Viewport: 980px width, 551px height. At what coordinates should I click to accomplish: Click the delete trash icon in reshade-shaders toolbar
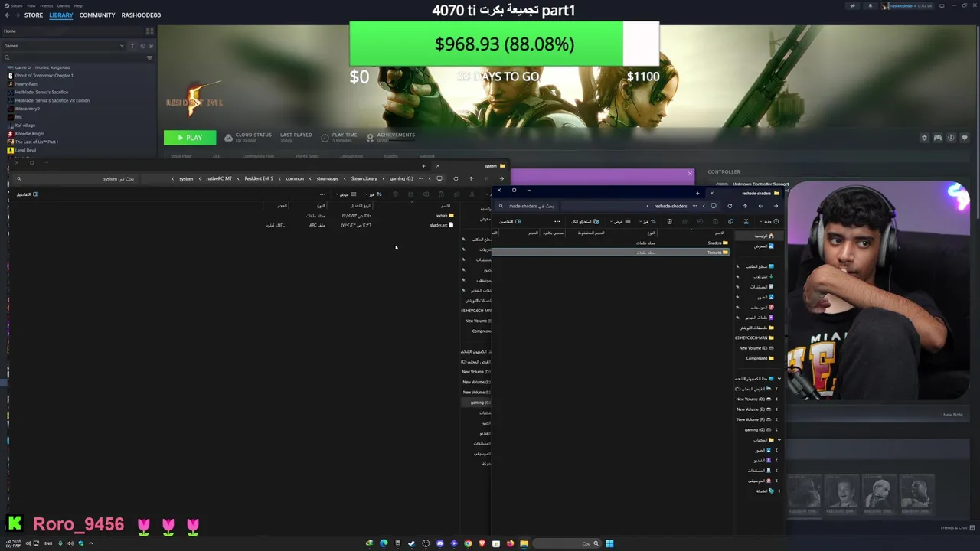click(x=669, y=221)
